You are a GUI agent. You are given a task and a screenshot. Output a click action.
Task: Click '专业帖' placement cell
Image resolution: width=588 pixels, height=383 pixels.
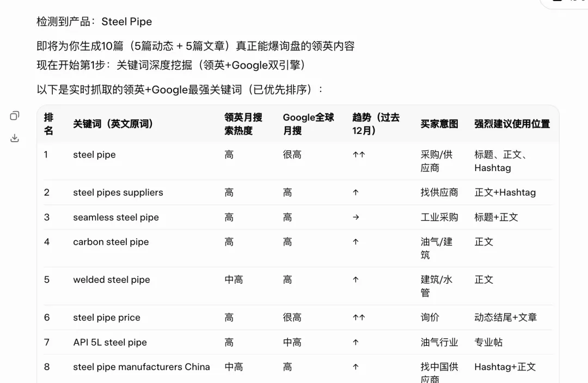tap(488, 342)
